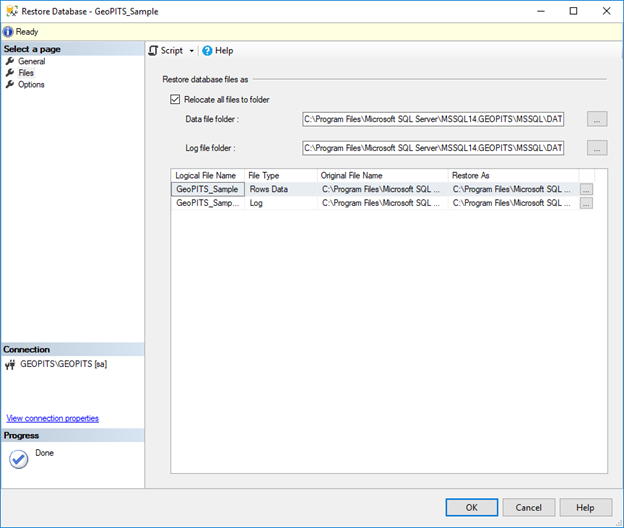
Task: Open View connection properties link
Action: click(53, 418)
